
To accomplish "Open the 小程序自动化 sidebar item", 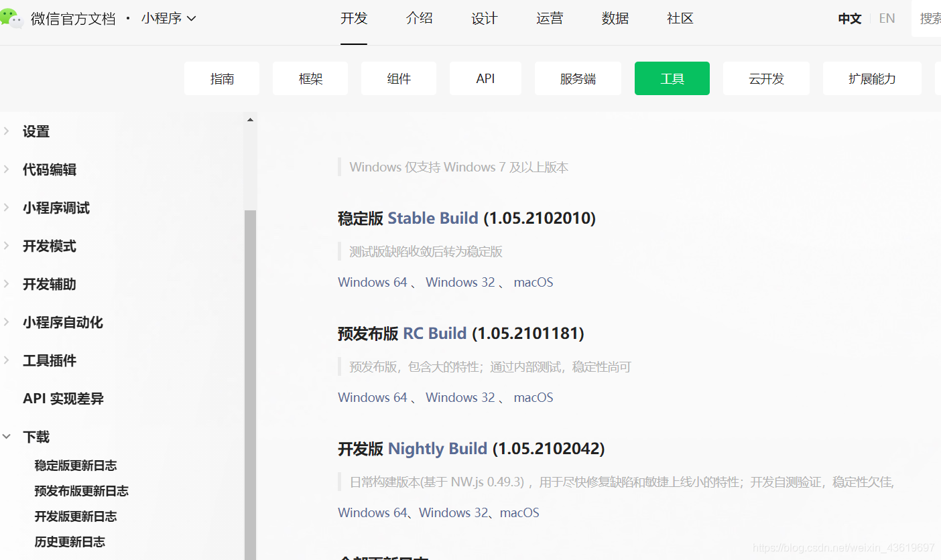I will pos(63,322).
